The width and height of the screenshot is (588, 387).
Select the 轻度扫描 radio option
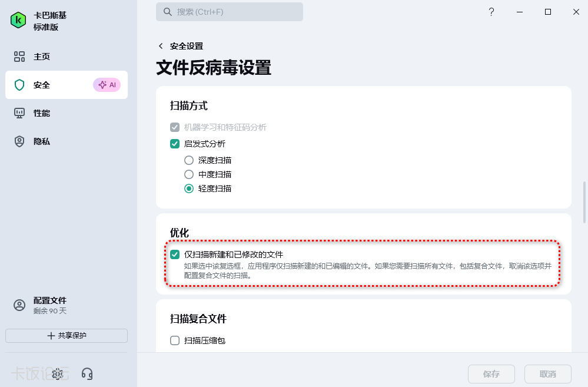click(189, 188)
